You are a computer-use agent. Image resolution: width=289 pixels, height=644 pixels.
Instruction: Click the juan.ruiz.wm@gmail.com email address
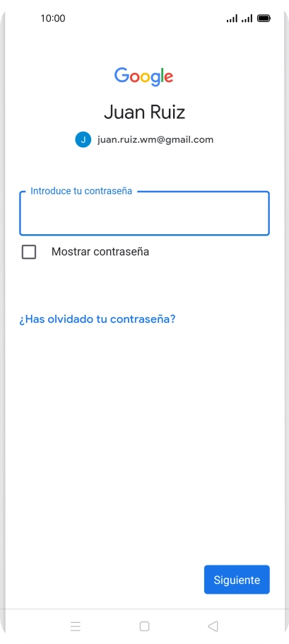[155, 139]
